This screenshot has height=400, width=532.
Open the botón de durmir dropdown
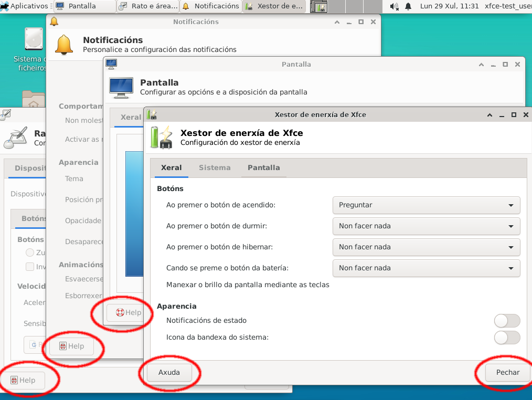click(426, 226)
